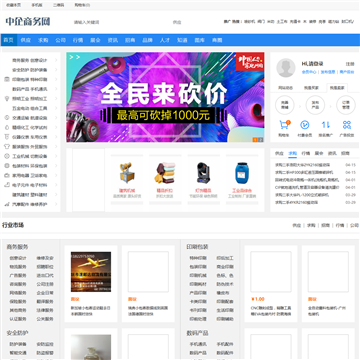The image size is (360, 360).
Task: Open the stacked towels 精品折扣 product image
Action: click(165, 173)
